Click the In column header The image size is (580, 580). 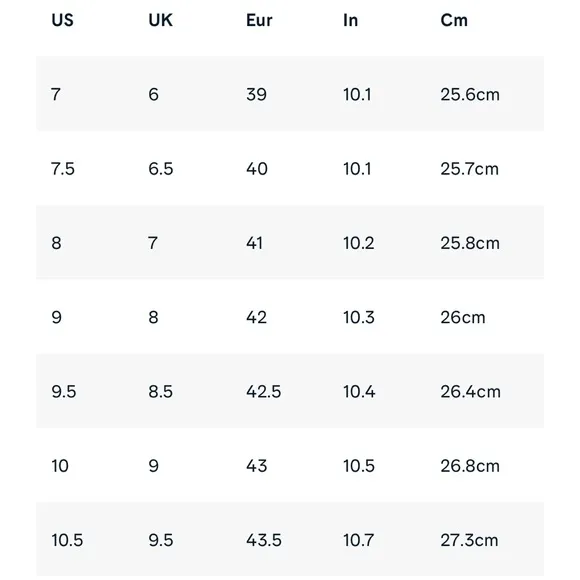click(x=350, y=20)
